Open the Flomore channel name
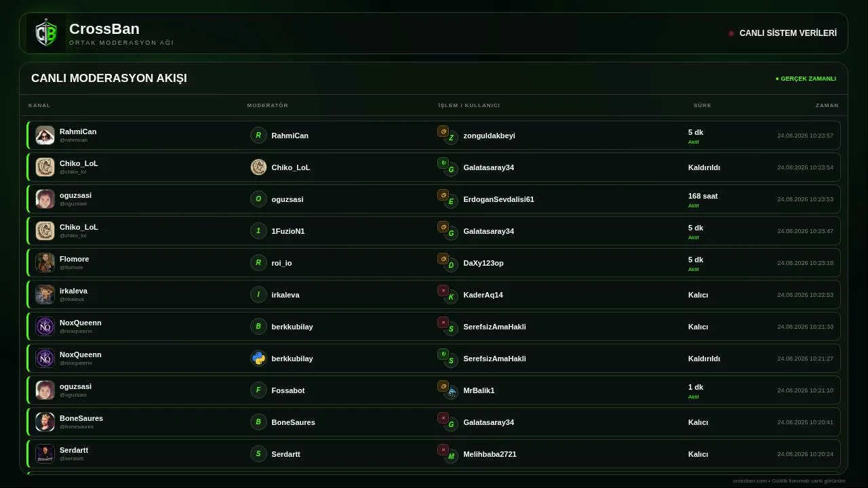The image size is (868, 488). tap(74, 259)
